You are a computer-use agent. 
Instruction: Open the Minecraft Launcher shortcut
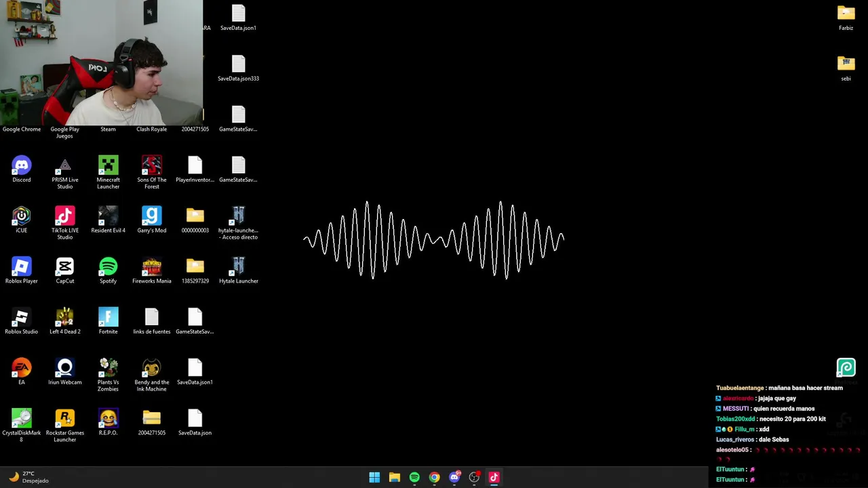point(108,173)
